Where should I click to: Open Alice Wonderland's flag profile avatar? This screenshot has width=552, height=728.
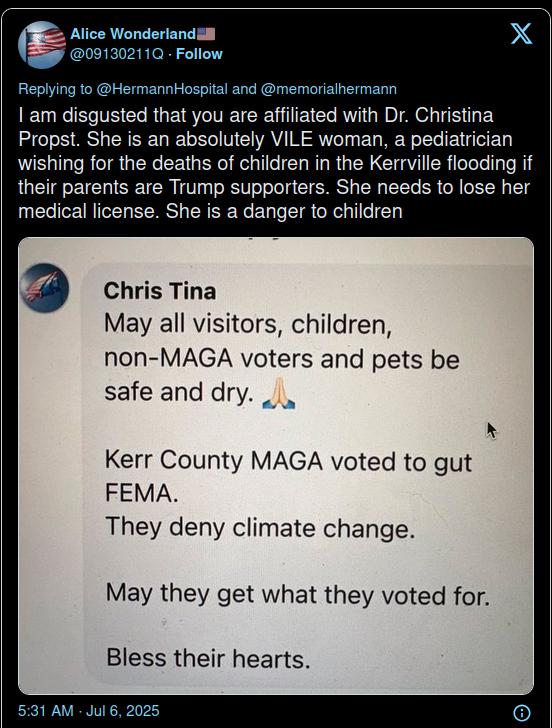pyautogui.click(x=42, y=45)
